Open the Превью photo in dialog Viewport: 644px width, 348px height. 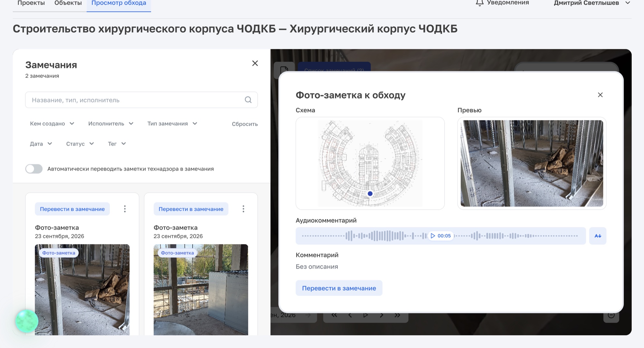[x=532, y=163]
